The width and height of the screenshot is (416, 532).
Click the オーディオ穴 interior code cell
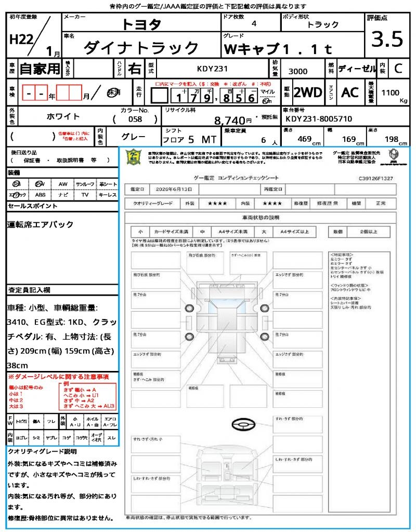tap(96, 438)
